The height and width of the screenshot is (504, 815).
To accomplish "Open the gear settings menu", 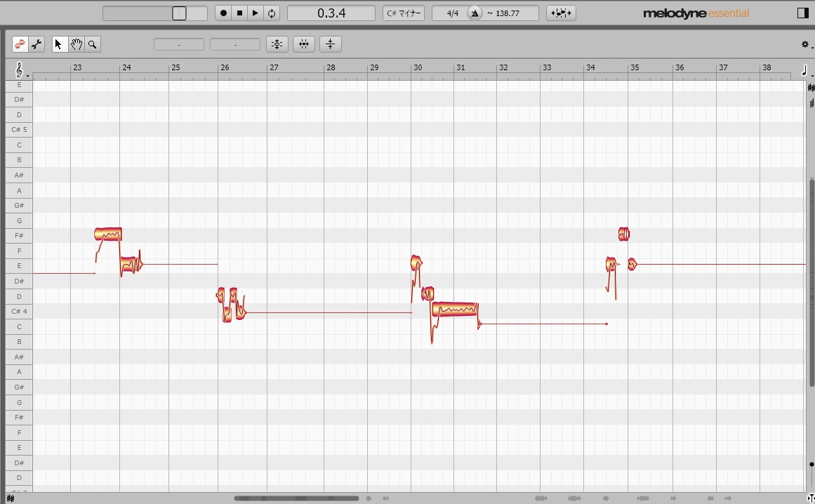I will pyautogui.click(x=806, y=45).
